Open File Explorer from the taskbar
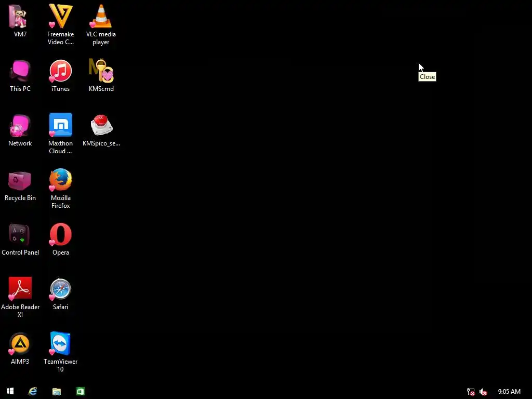The width and height of the screenshot is (532, 399). click(x=57, y=392)
